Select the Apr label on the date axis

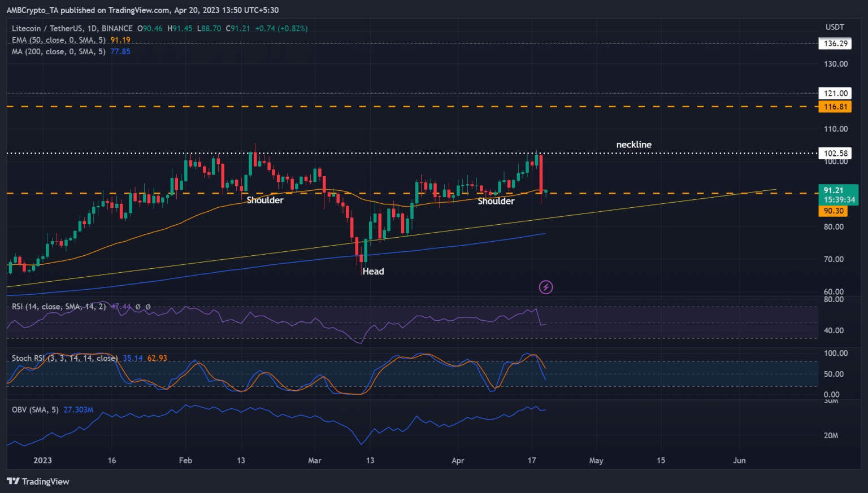458,460
